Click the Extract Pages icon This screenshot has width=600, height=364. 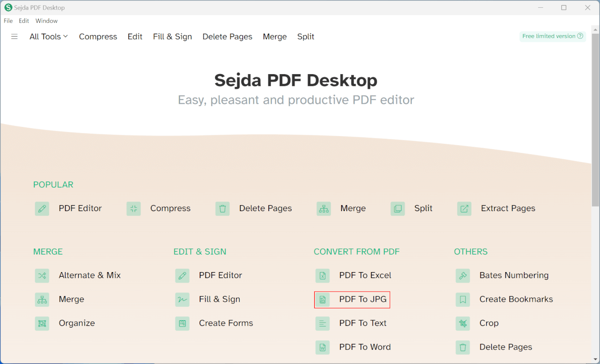[x=464, y=209]
